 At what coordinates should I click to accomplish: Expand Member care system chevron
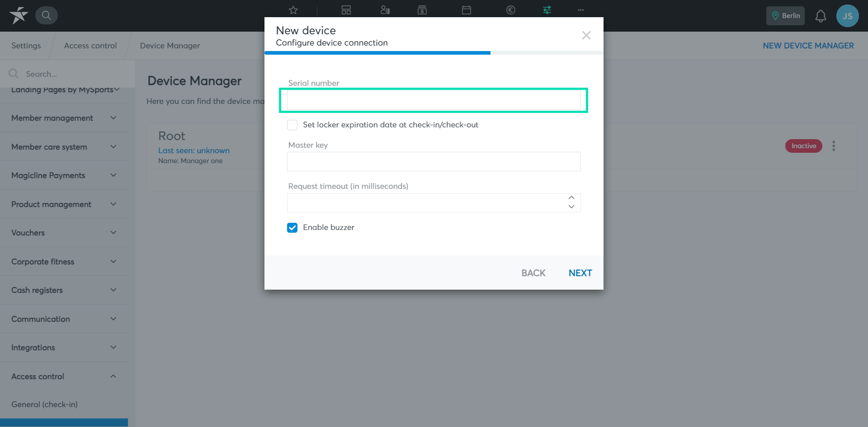coord(113,147)
